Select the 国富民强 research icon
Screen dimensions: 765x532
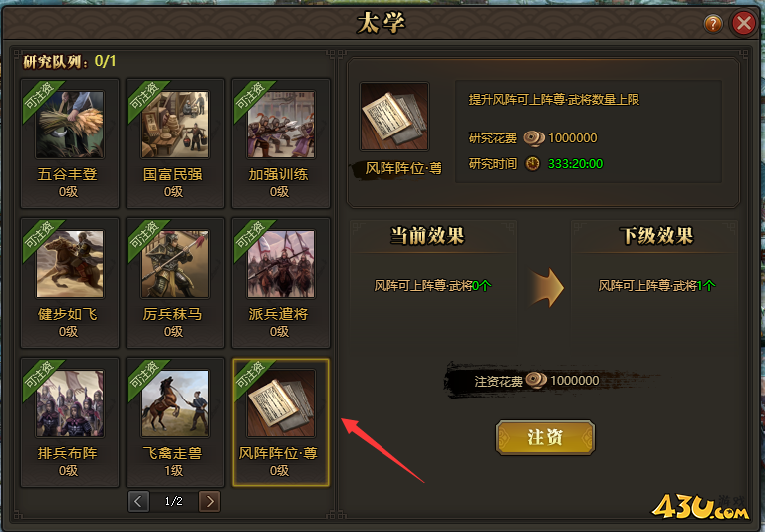click(x=175, y=125)
